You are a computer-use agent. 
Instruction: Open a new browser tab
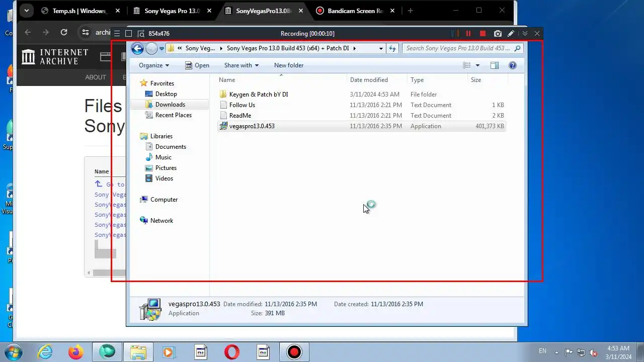coord(410,11)
